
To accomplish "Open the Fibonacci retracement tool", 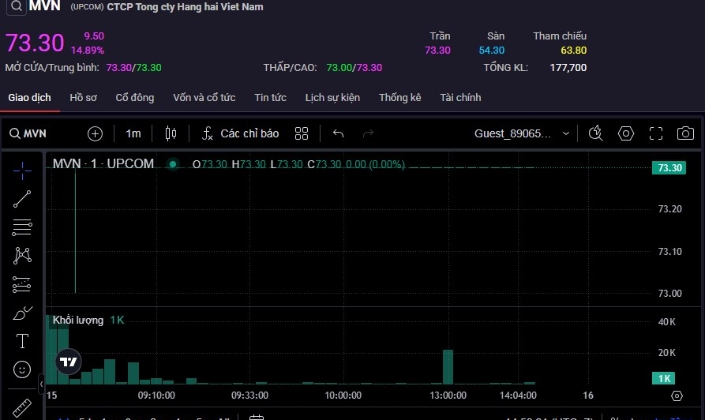I will pos(22,227).
